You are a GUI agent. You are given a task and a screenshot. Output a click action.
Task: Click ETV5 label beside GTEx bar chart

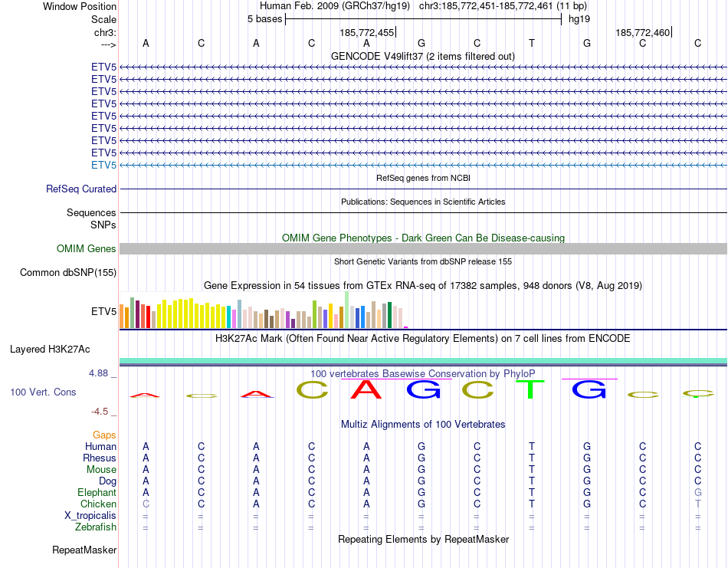(103, 312)
